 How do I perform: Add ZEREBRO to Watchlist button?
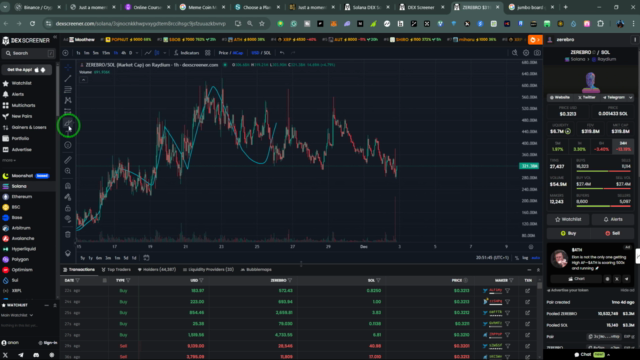[568, 219]
